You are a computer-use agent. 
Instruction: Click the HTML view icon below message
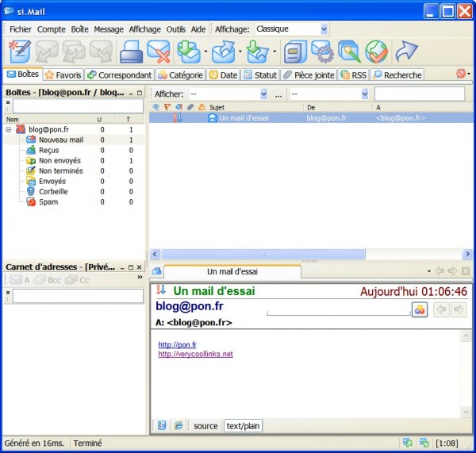[x=162, y=426]
